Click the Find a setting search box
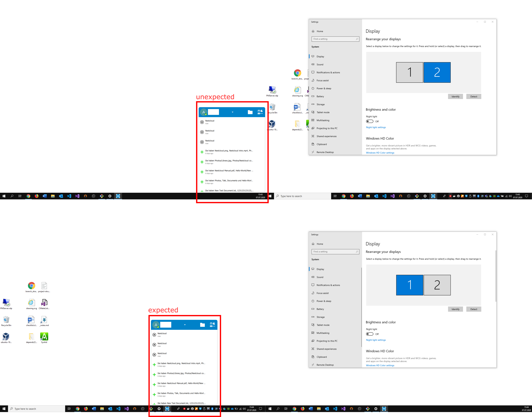 coord(335,39)
